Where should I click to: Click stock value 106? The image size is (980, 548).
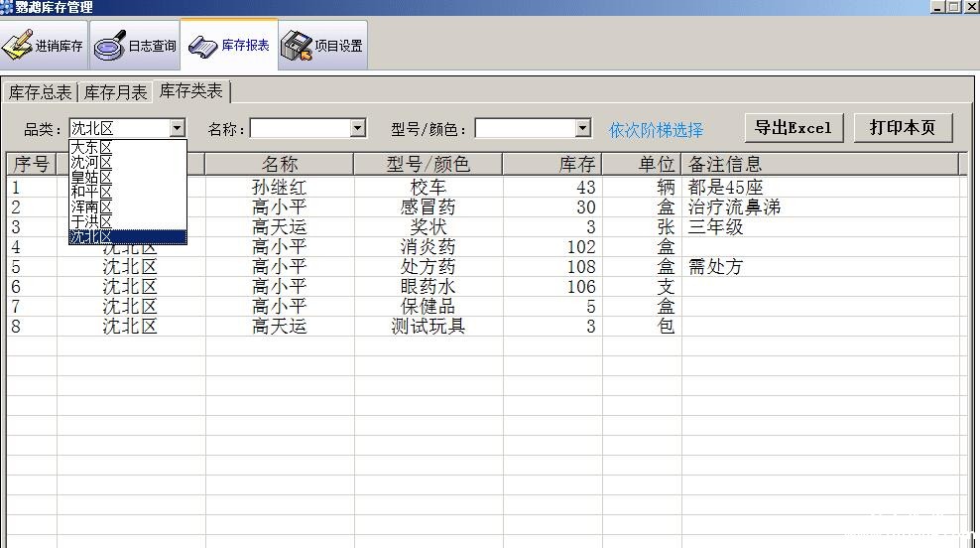pyautogui.click(x=580, y=287)
